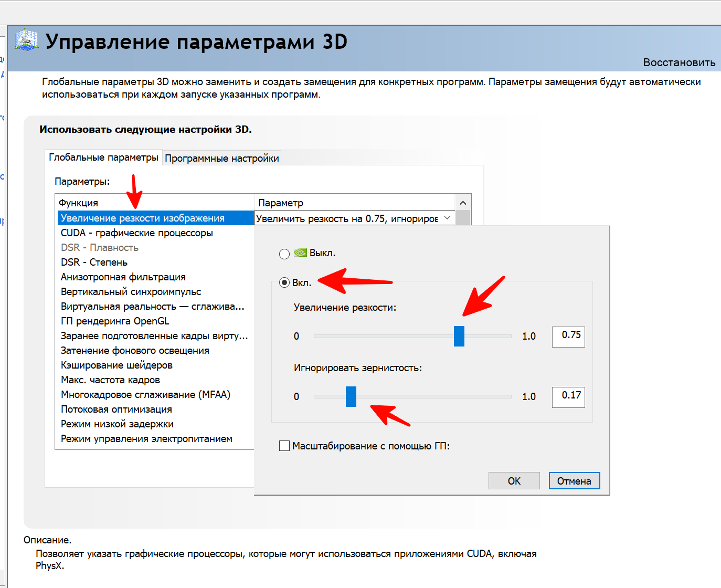
Task: Select Виртуальная реальность — сглажива... row
Action: pyautogui.click(x=156, y=306)
